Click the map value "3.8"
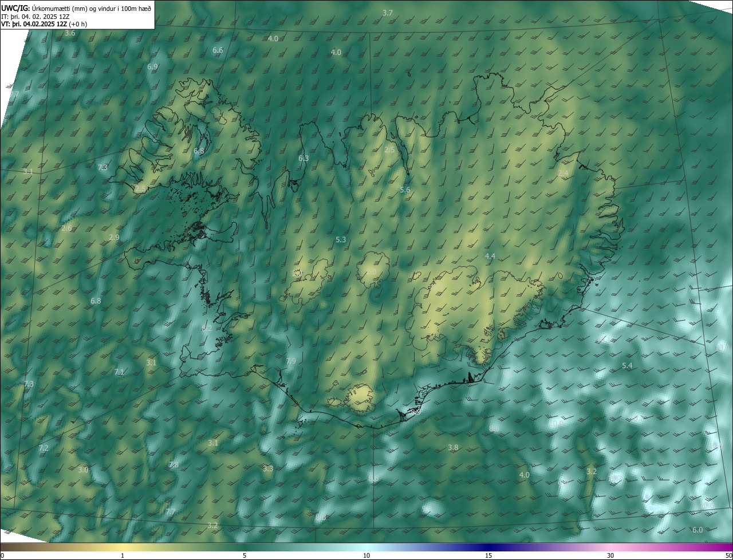Screen dimensions: 733x560 pos(453,448)
